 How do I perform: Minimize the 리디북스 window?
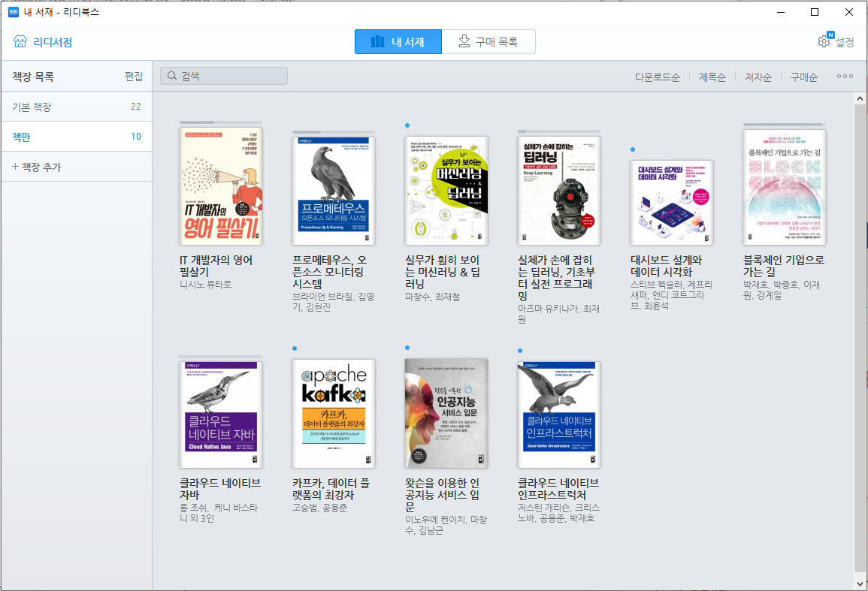[x=781, y=11]
